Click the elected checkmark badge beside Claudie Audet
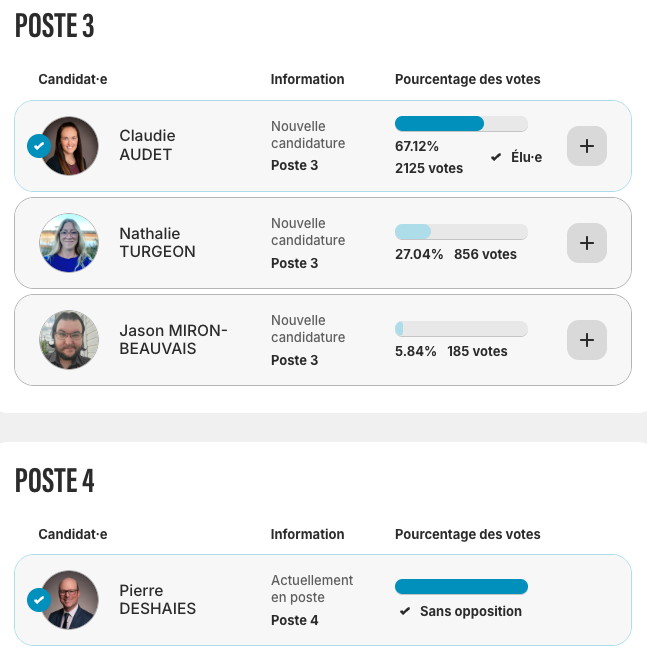 point(39,146)
